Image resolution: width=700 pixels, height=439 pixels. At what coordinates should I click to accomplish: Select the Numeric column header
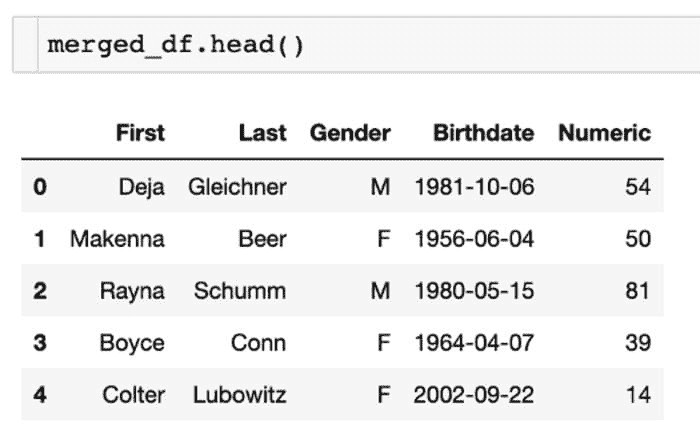[604, 133]
